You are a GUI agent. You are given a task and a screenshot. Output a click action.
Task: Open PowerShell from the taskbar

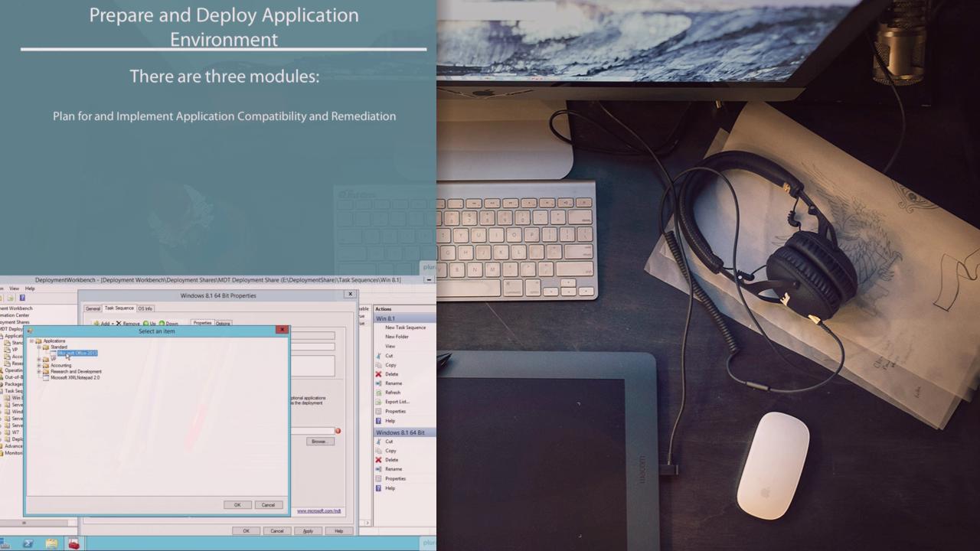click(x=28, y=543)
